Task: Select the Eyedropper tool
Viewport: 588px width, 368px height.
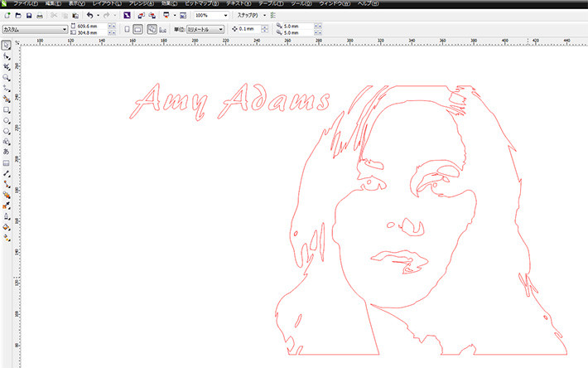Action: pos(7,206)
